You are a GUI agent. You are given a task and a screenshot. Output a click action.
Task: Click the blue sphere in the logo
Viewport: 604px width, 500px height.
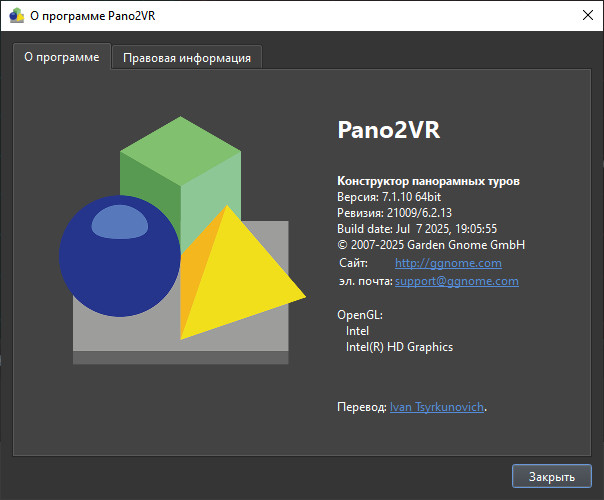point(118,256)
